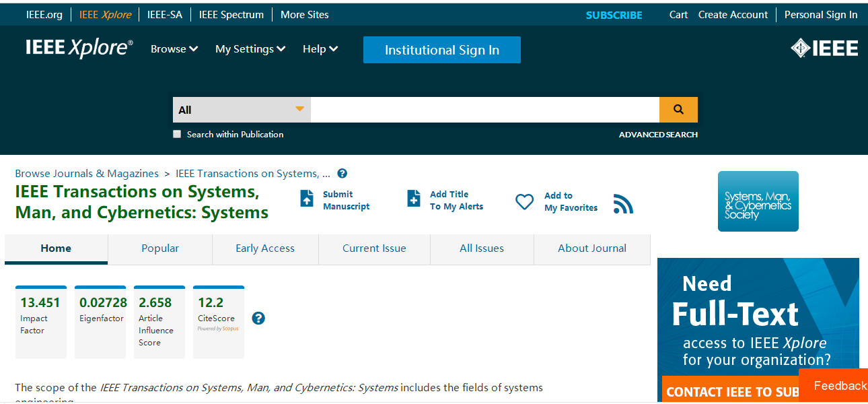Switch to the Early Access tab

(265, 248)
